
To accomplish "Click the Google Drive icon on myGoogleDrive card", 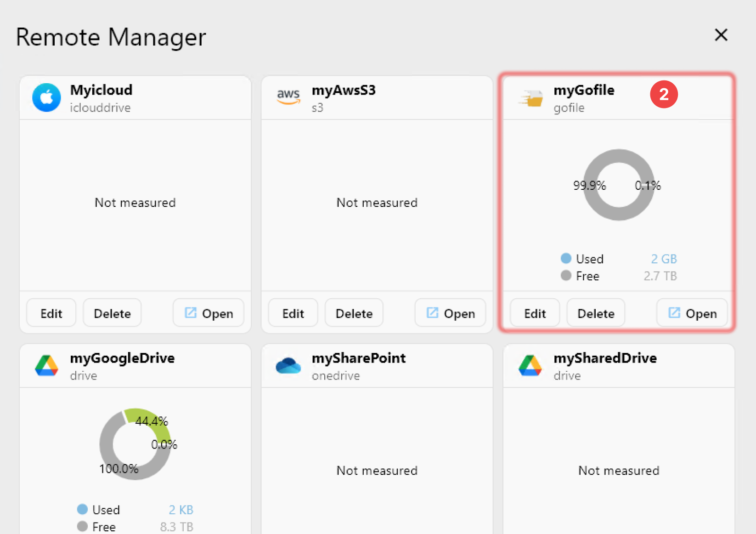I will 46,365.
